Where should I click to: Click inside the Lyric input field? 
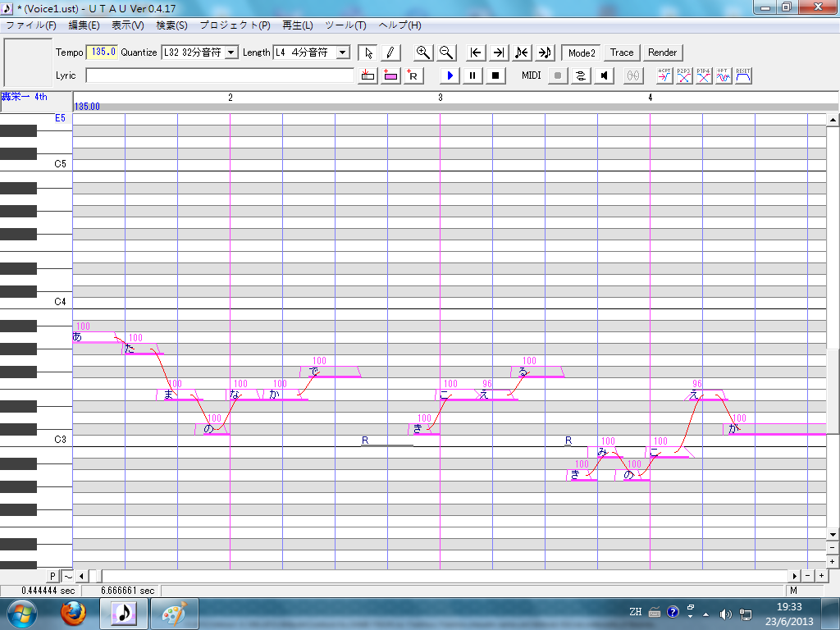click(x=220, y=75)
